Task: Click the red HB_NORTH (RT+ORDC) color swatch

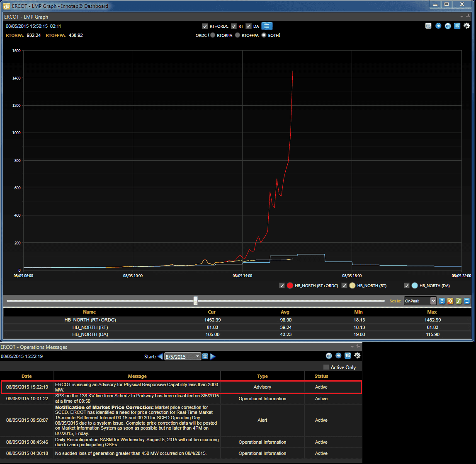Action: 290,285
